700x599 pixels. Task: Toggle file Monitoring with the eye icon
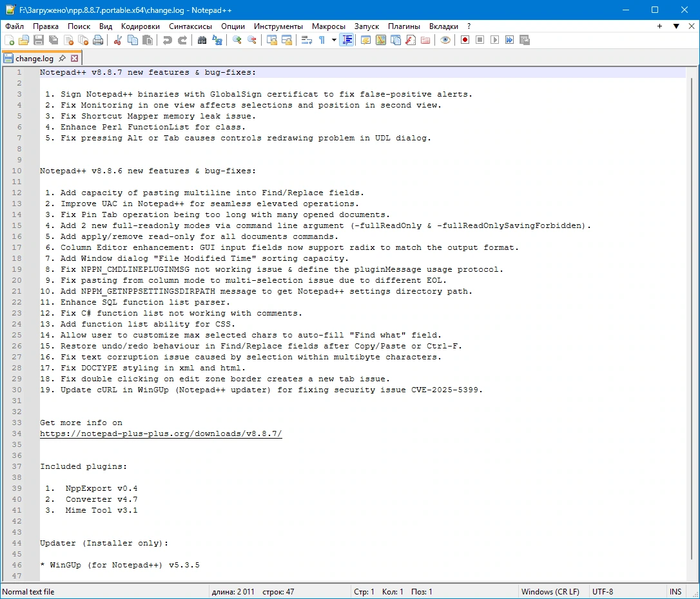pos(445,41)
